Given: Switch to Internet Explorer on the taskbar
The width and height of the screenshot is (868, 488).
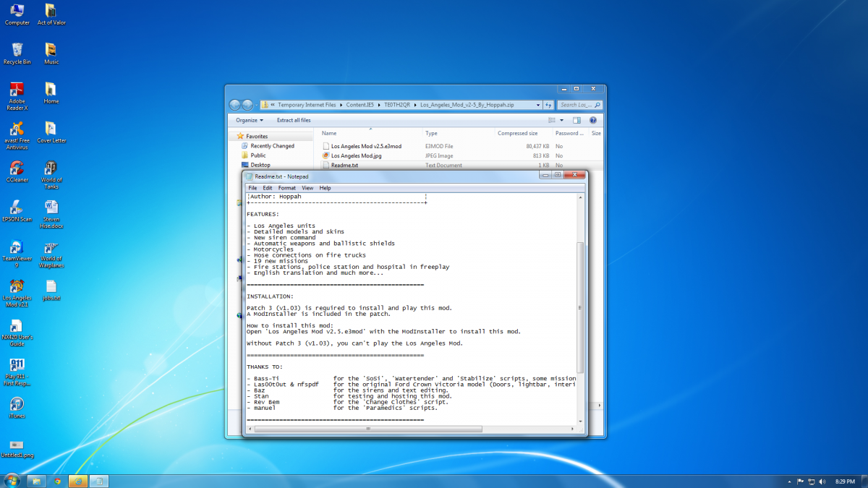Looking at the screenshot, I should (78, 481).
